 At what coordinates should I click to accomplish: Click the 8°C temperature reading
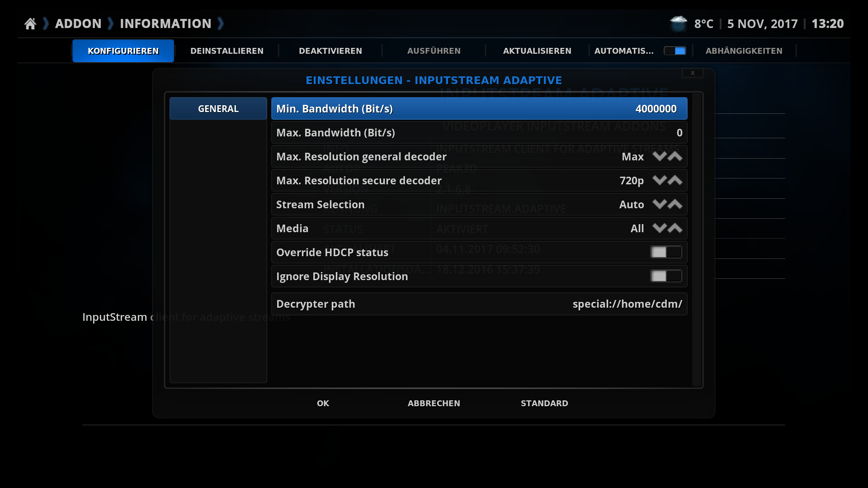coord(704,23)
